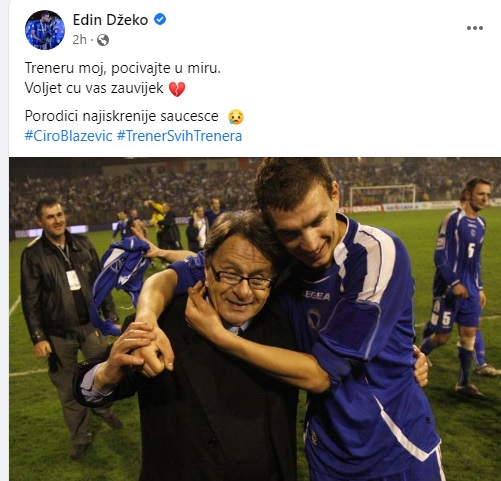Viewport: 501px width, 481px height.
Task: Click the glasses of the man in the suit
Action: tap(241, 278)
